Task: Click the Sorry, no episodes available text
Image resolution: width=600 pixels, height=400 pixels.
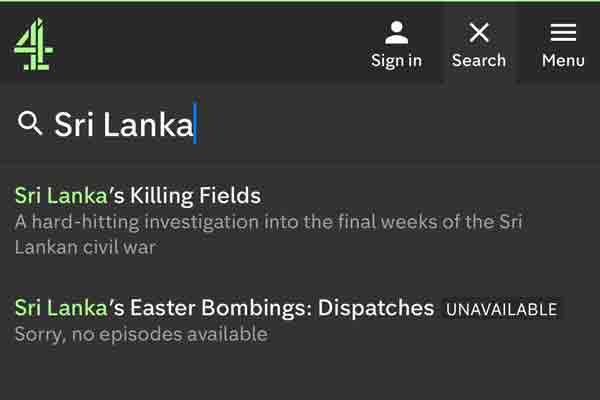Action: click(x=141, y=334)
